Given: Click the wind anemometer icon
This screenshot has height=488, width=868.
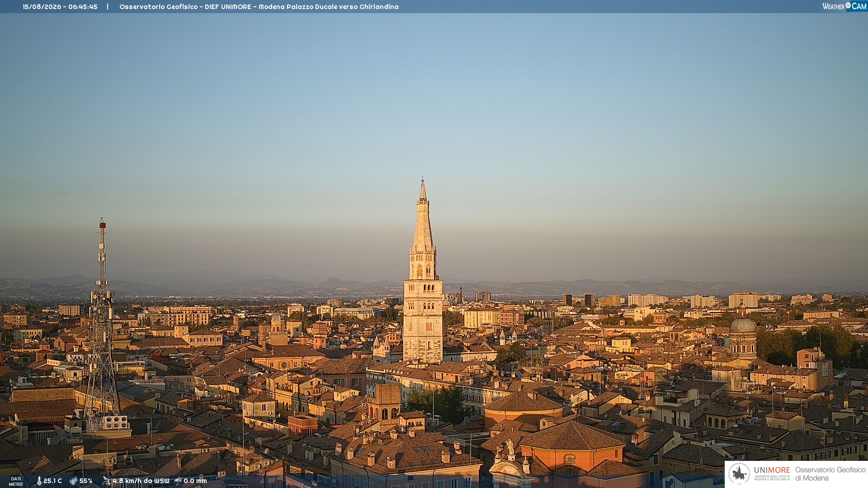Looking at the screenshot, I should click(x=106, y=481).
